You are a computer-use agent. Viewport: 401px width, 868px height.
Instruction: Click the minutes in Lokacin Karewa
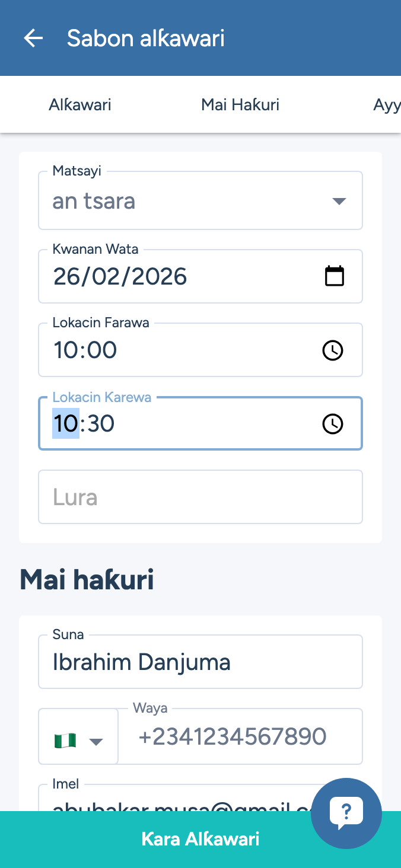[100, 424]
